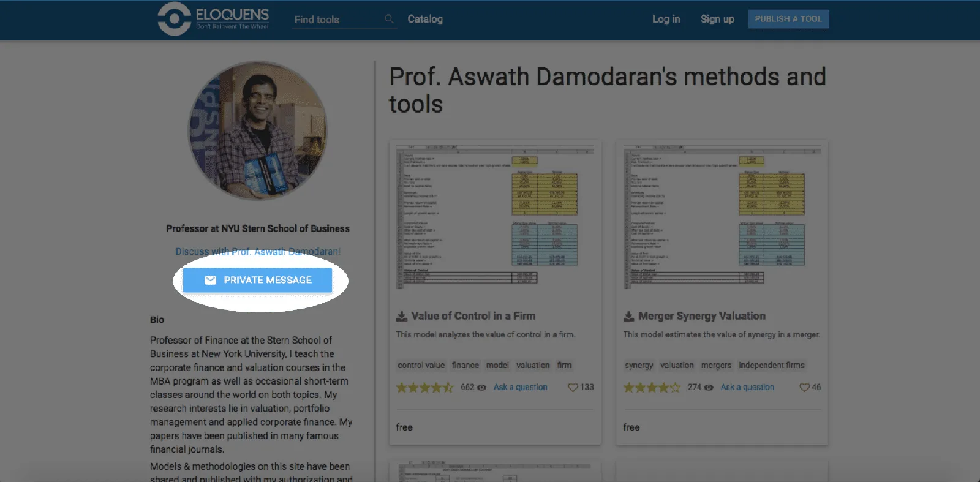This screenshot has width=980, height=482.
Task: Select the 'synergy' tag
Action: (639, 366)
